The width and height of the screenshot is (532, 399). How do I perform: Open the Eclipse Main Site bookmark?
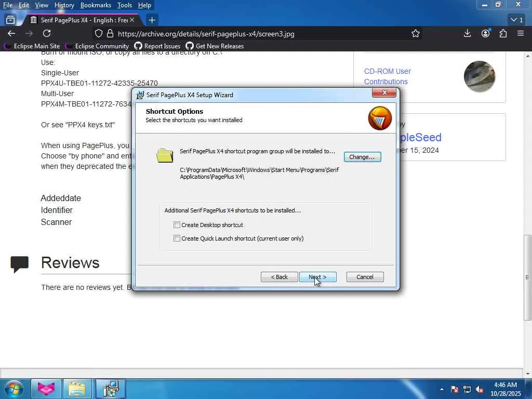[x=33, y=46]
